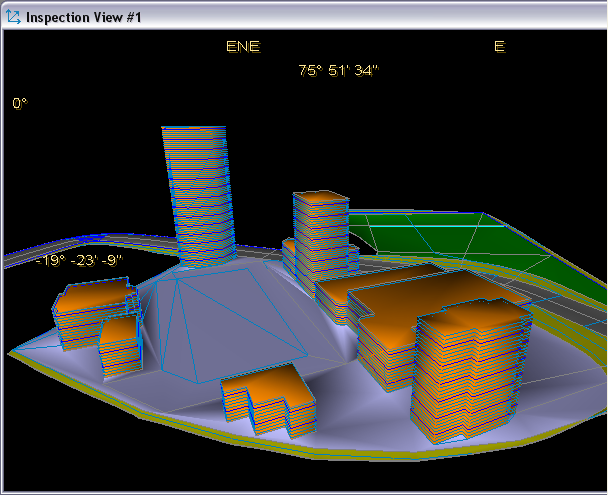Select the 75° 51' 34" bearing readout
This screenshot has width=609, height=495.
coord(338,70)
